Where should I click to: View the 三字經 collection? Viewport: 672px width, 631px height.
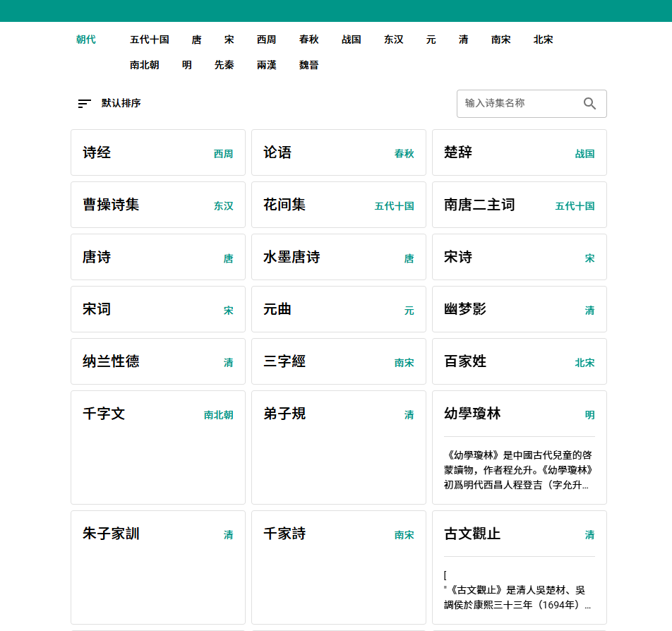(x=339, y=362)
